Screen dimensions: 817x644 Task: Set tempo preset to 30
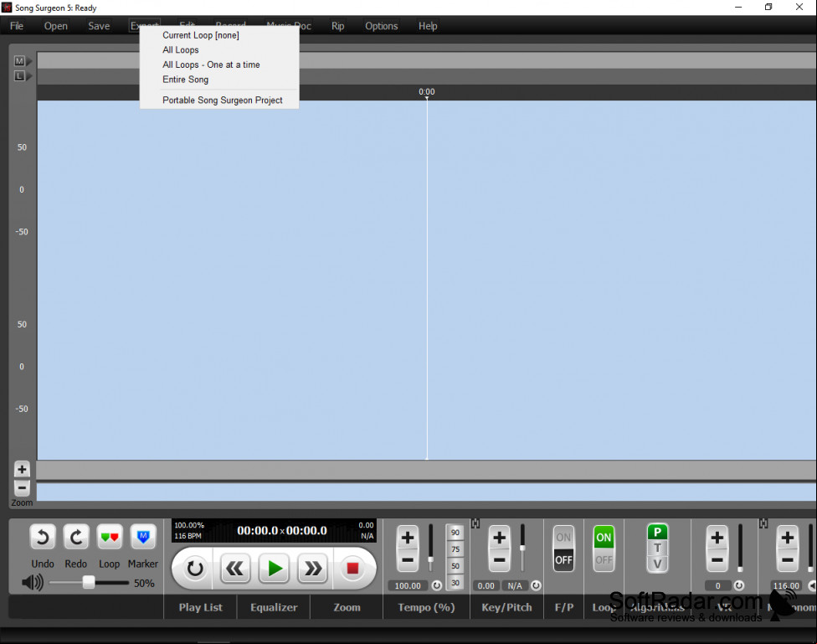455,583
